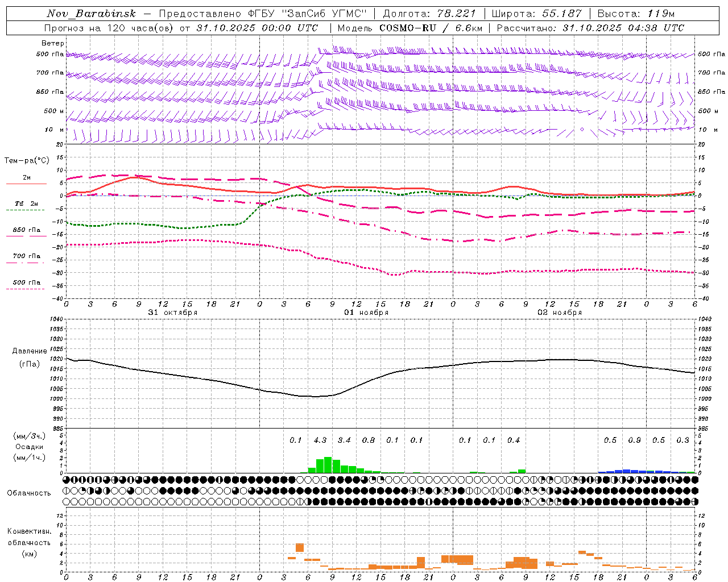This screenshot has height=582, width=728.
Task: Click the '(гПа)' pressure unit label
Action: [x=30, y=364]
